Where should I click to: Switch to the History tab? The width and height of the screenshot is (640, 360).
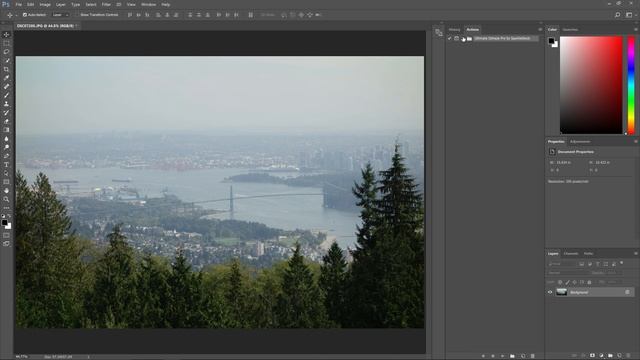454,29
